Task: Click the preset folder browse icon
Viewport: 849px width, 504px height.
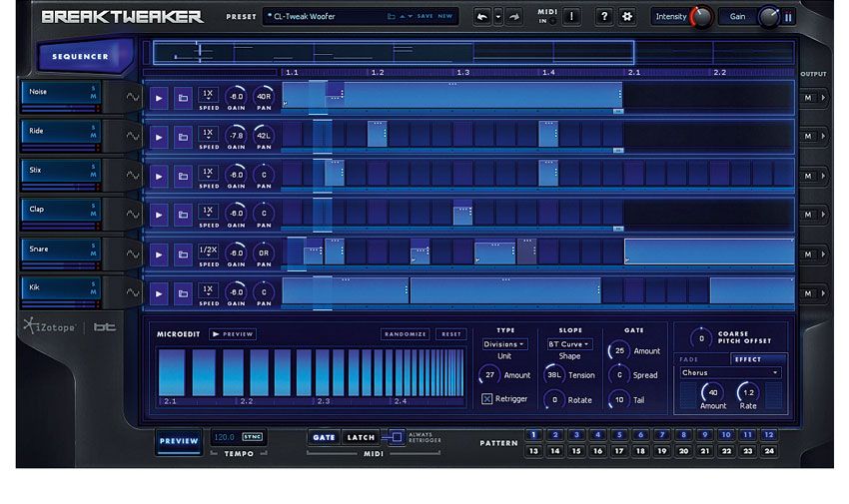Action: click(x=392, y=17)
